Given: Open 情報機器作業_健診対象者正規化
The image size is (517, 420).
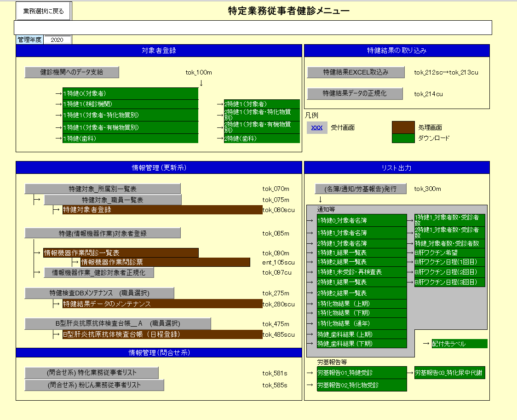Looking at the screenshot, I should point(99,273).
